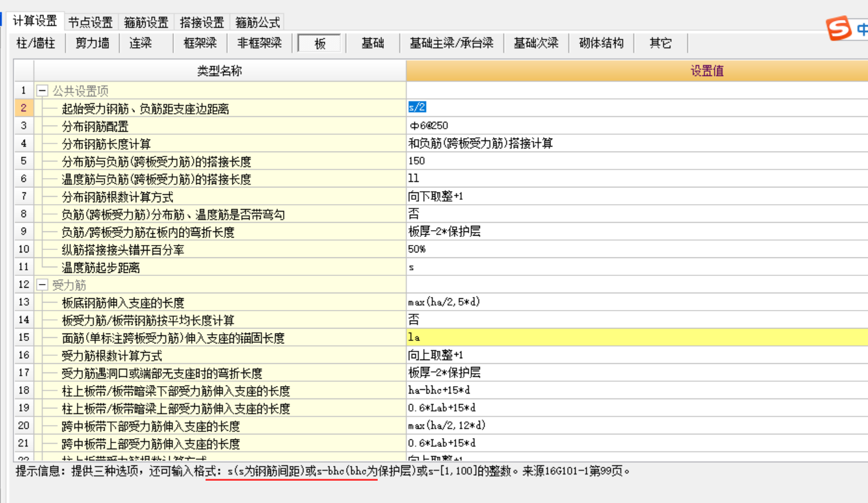868x503 pixels.
Task: Click the 否 value for 是否带弯勾 row
Action: click(x=637, y=214)
